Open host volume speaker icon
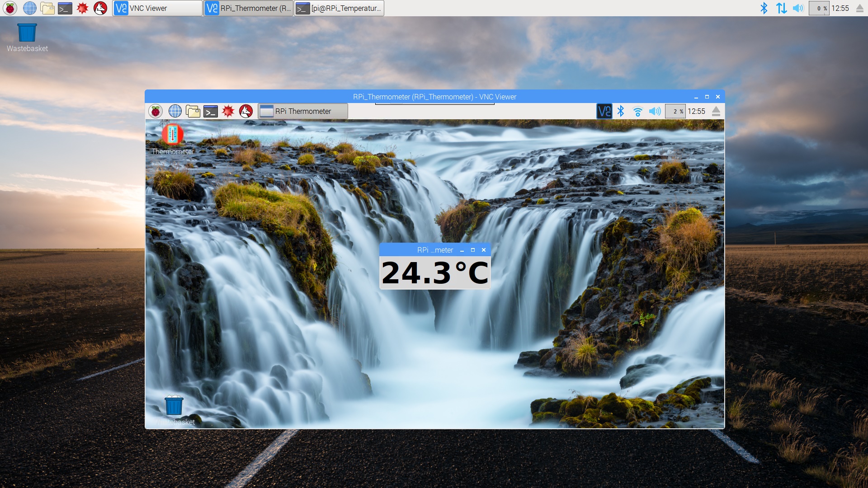Viewport: 868px width, 488px height. pyautogui.click(x=798, y=8)
